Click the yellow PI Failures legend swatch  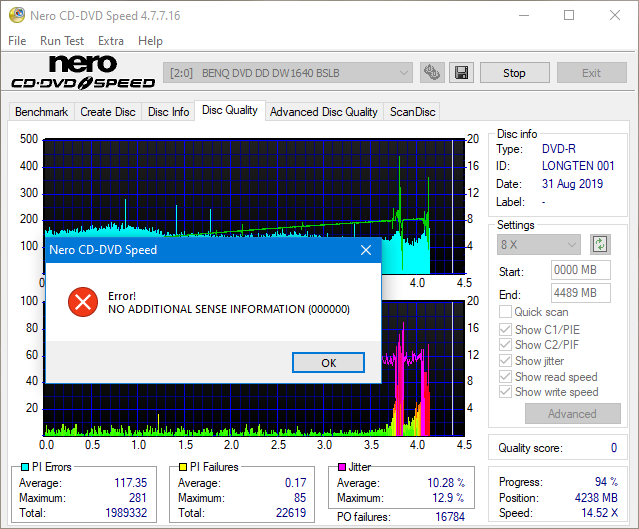pos(183,467)
